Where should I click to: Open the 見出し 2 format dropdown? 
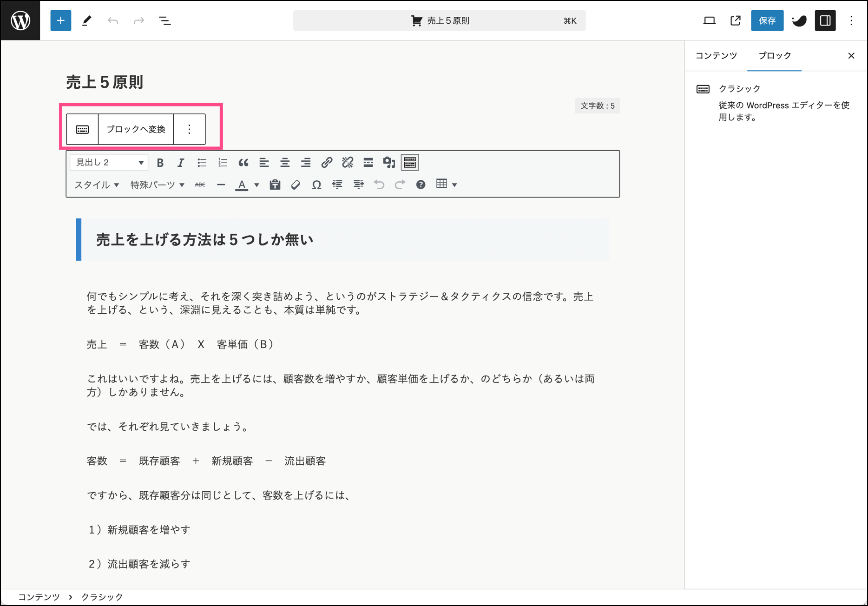109,163
